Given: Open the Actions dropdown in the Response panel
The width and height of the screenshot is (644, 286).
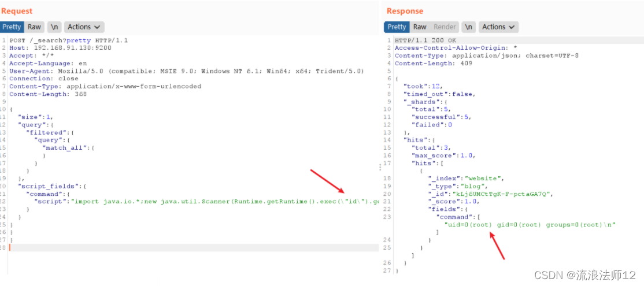Looking at the screenshot, I should [498, 27].
